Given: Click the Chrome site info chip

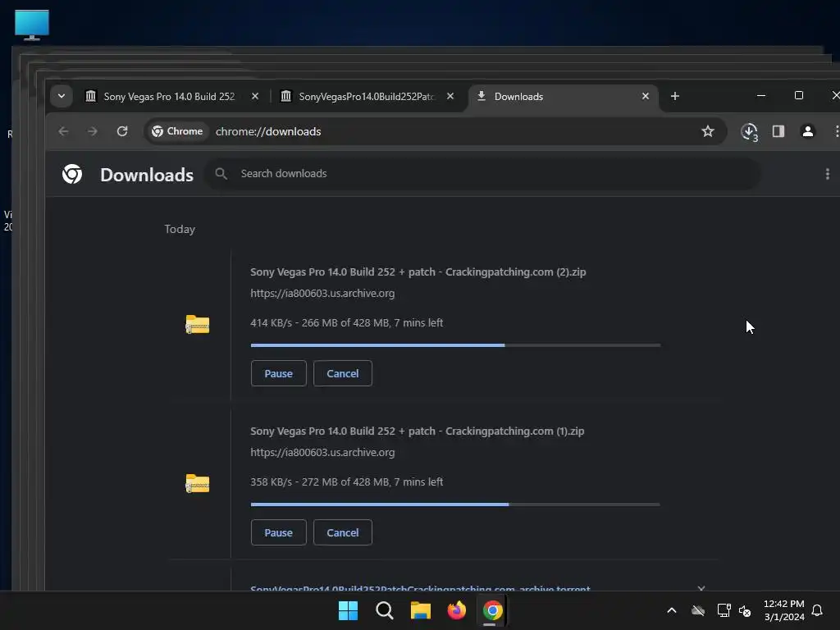Looking at the screenshot, I should pos(177,131).
